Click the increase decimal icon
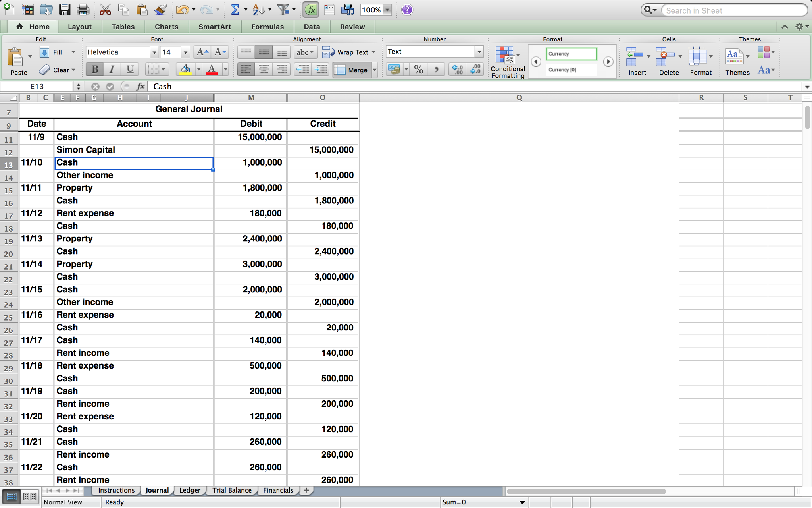 457,70
